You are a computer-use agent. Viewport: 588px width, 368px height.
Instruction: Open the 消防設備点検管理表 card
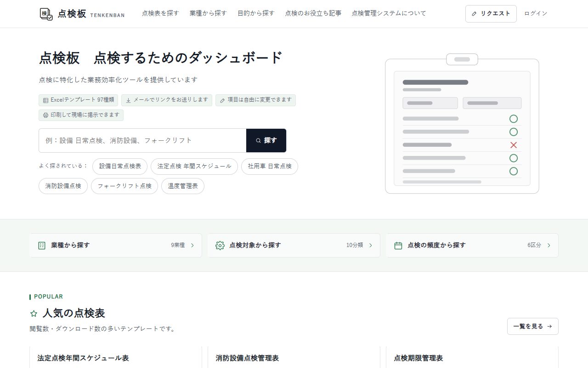(294, 358)
